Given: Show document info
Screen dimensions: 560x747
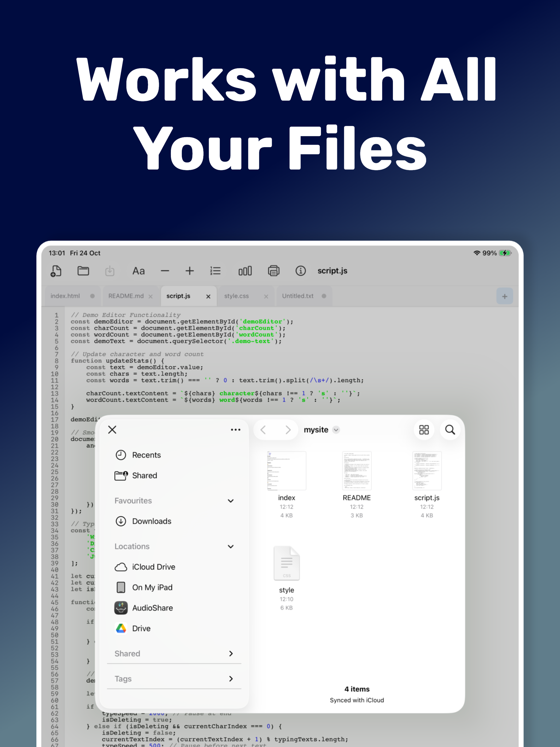Looking at the screenshot, I should point(301,270).
